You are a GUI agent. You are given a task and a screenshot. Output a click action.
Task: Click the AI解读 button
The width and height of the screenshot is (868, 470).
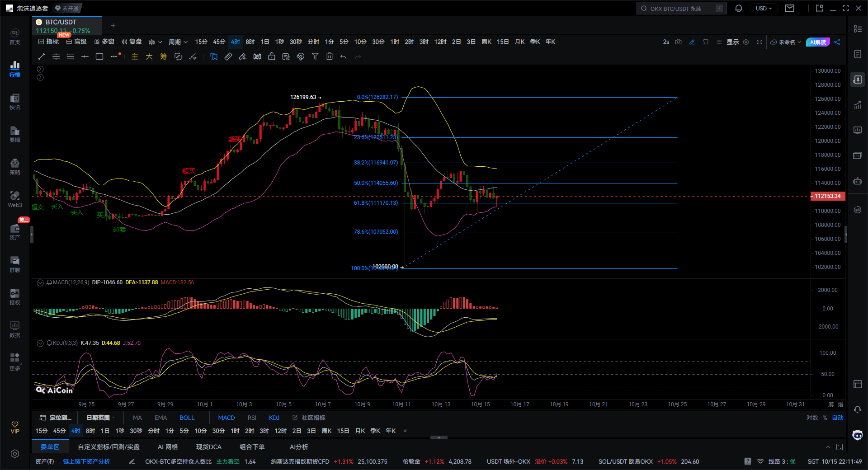tap(818, 42)
